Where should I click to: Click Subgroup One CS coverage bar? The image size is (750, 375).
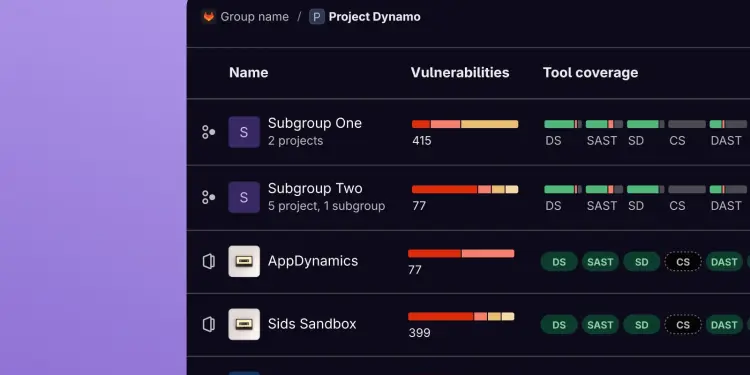point(687,124)
